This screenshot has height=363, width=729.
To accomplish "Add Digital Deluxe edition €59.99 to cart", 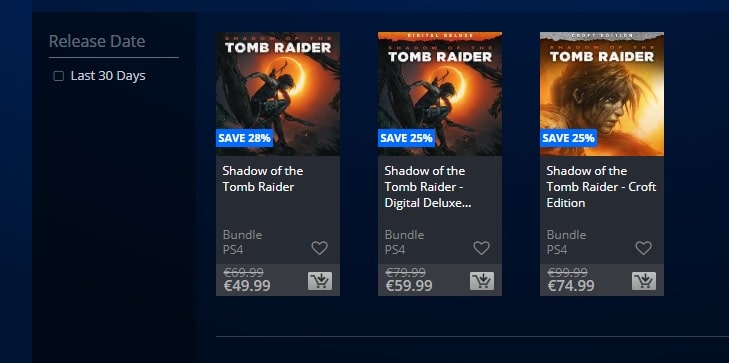I will (482, 281).
